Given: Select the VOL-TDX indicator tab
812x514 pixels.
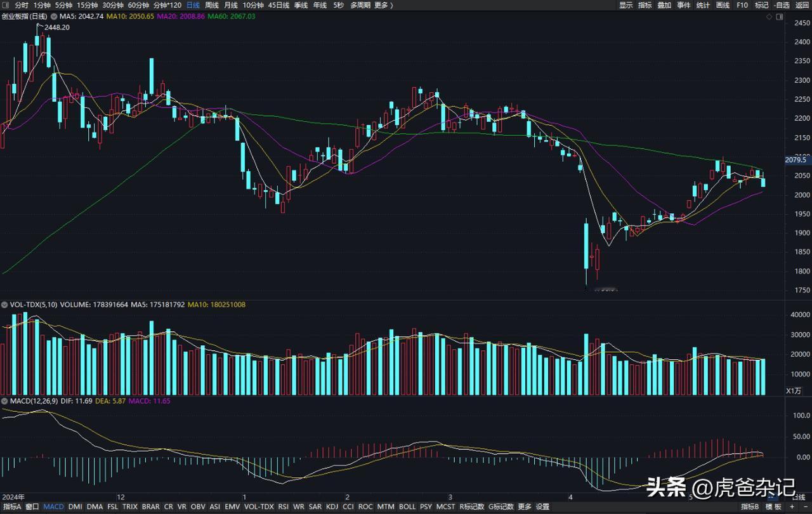Looking at the screenshot, I should click(x=259, y=507).
